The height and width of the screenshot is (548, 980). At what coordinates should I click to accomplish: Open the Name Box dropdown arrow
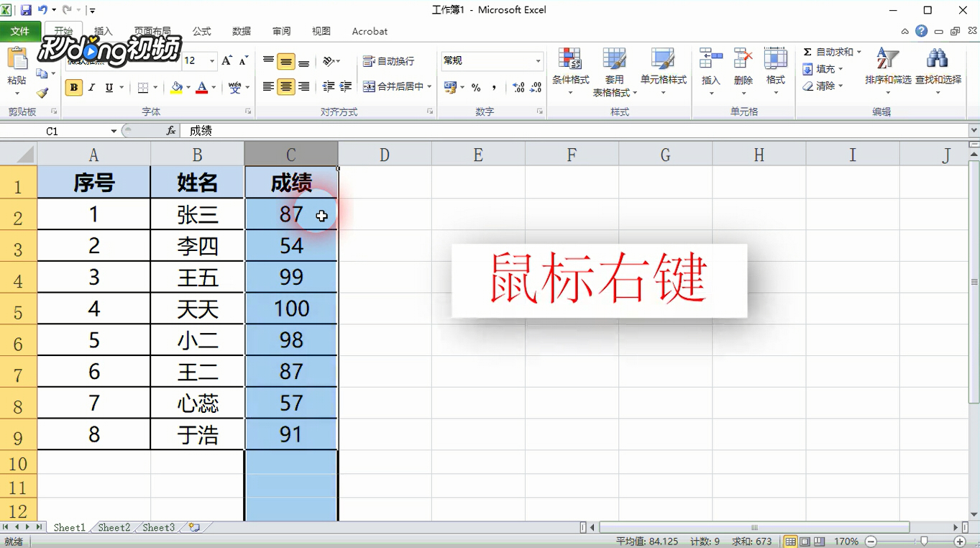[114, 131]
